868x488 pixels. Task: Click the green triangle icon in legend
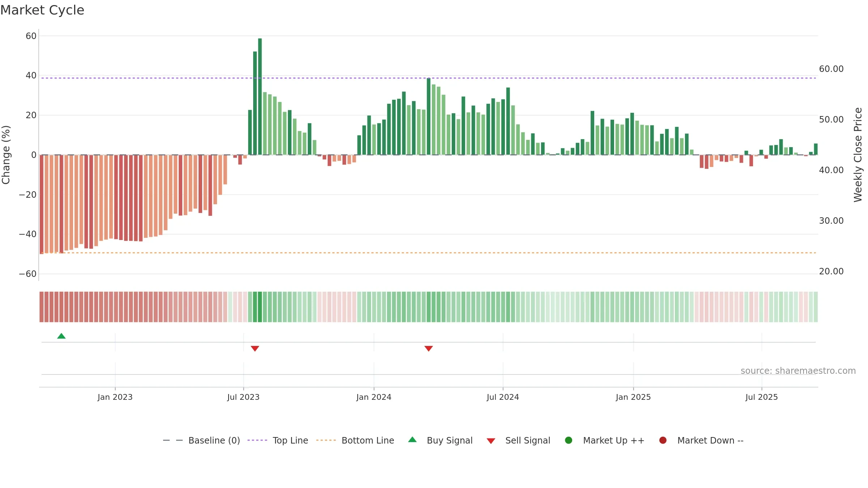pos(412,440)
